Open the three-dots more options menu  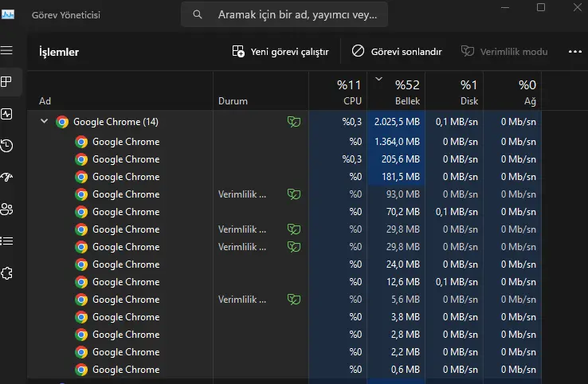point(575,52)
